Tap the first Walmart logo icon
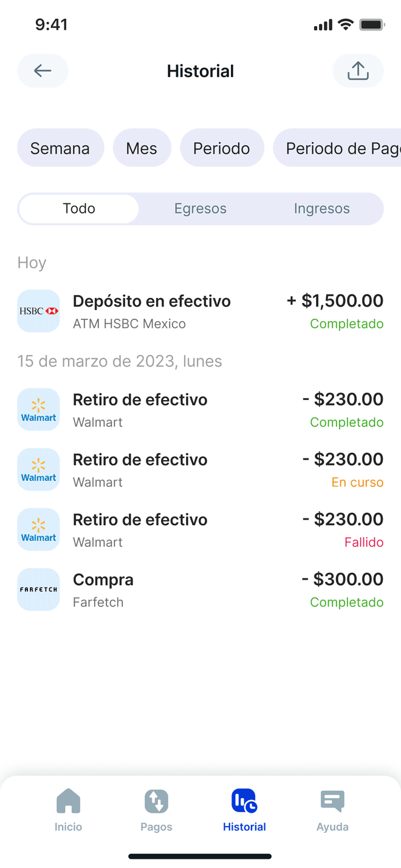 point(39,410)
